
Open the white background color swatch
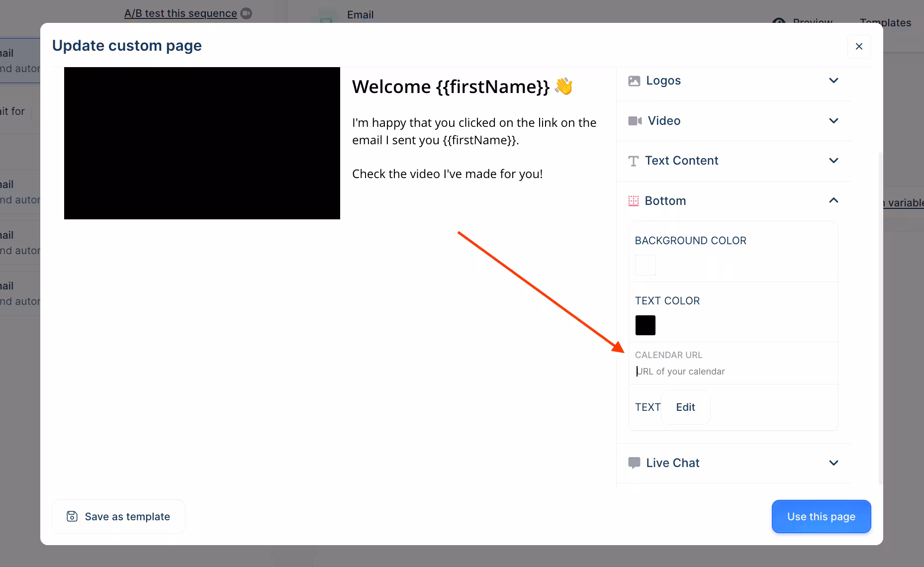[x=646, y=265]
